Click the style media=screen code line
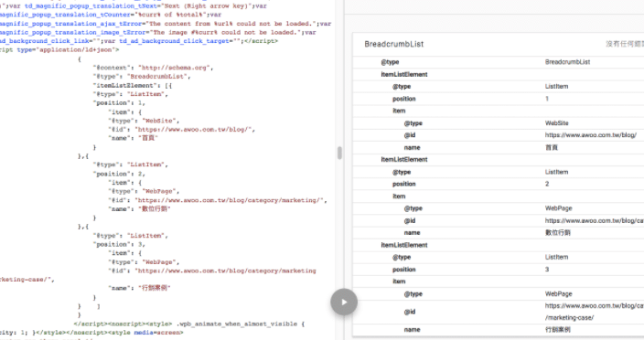The width and height of the screenshot is (644, 340). tap(91, 333)
